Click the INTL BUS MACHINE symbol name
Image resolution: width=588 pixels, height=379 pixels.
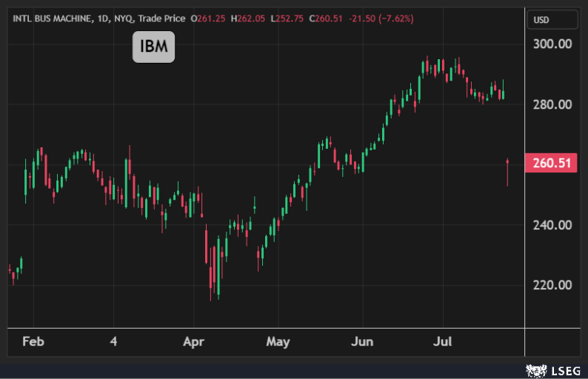pos(50,18)
